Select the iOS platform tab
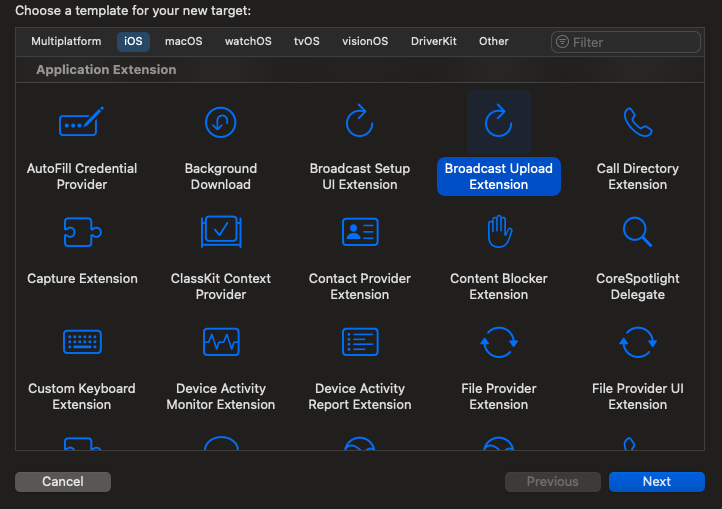722x509 pixels. [x=133, y=41]
